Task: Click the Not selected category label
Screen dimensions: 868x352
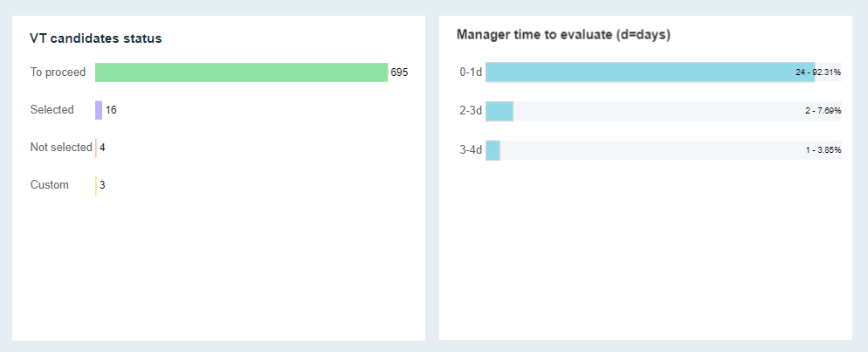Action: (61, 148)
